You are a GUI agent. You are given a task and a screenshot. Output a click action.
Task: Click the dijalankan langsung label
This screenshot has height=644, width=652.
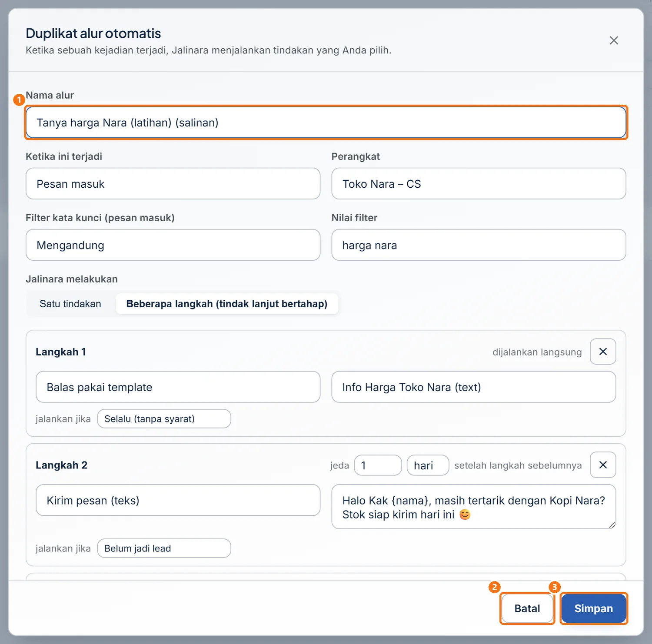(x=537, y=352)
